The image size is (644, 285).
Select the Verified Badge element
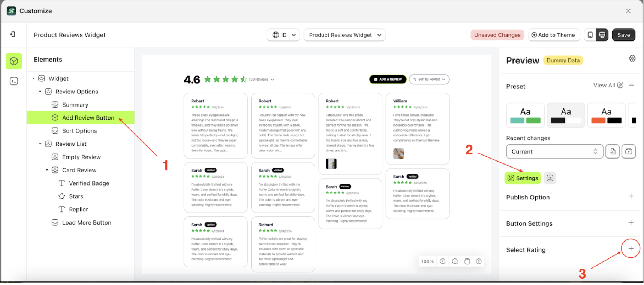[89, 183]
